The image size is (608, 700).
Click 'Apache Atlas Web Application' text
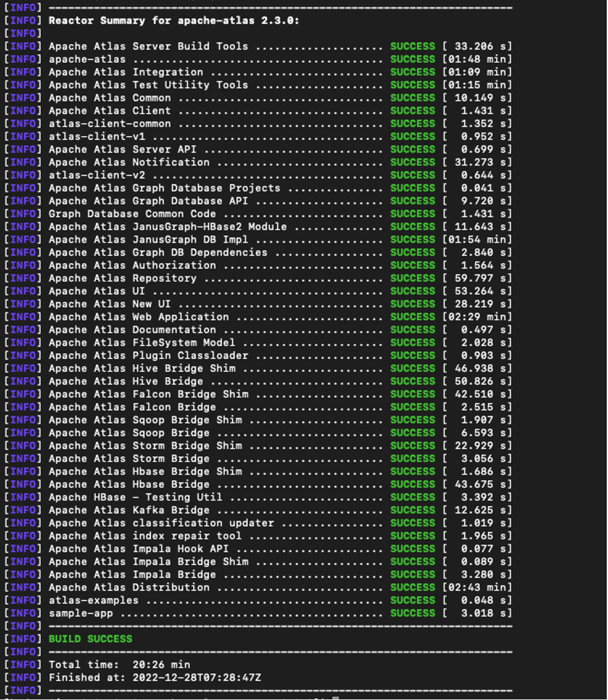tap(139, 317)
